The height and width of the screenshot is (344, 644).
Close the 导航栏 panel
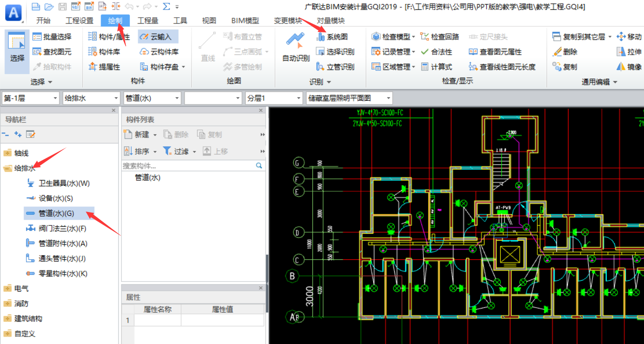point(114,110)
